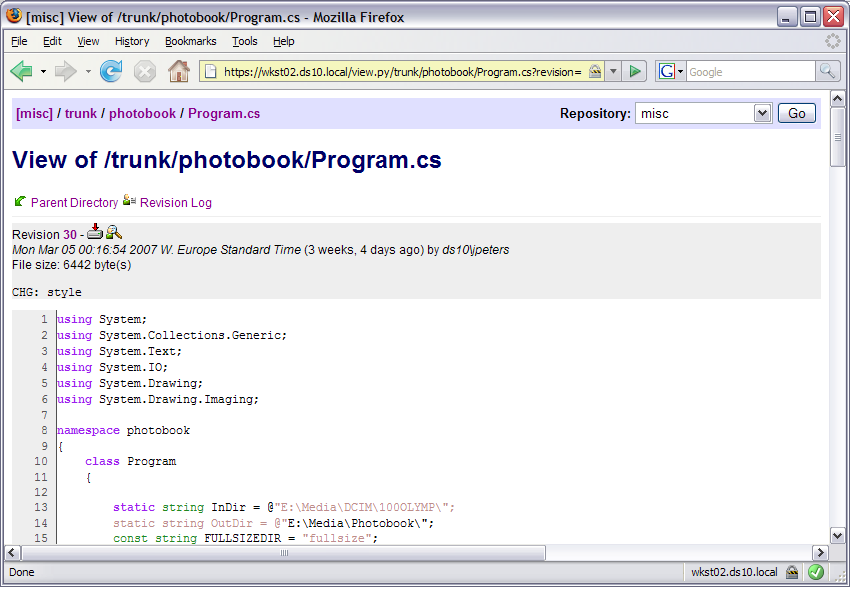Open the Bookmarks menu

point(190,41)
